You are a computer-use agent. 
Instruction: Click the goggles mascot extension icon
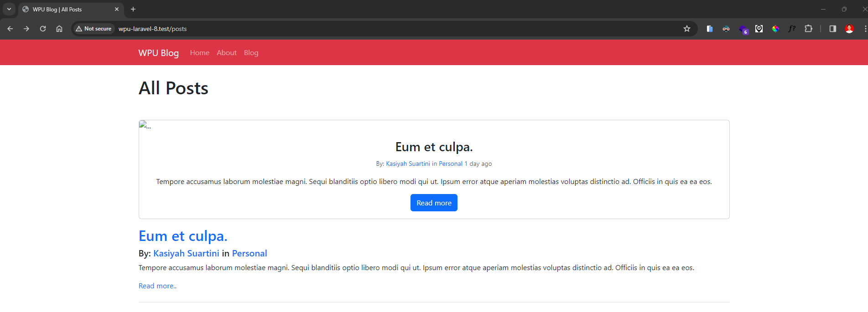coord(726,29)
